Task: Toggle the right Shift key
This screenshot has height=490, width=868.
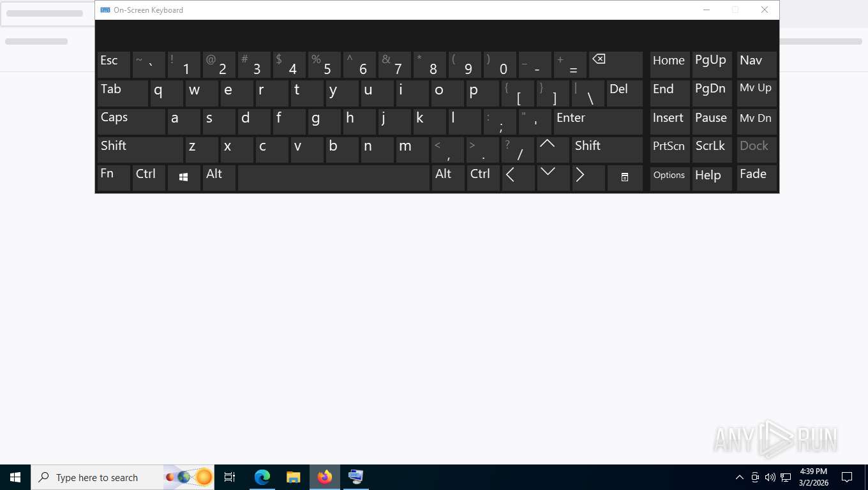Action: 607,149
